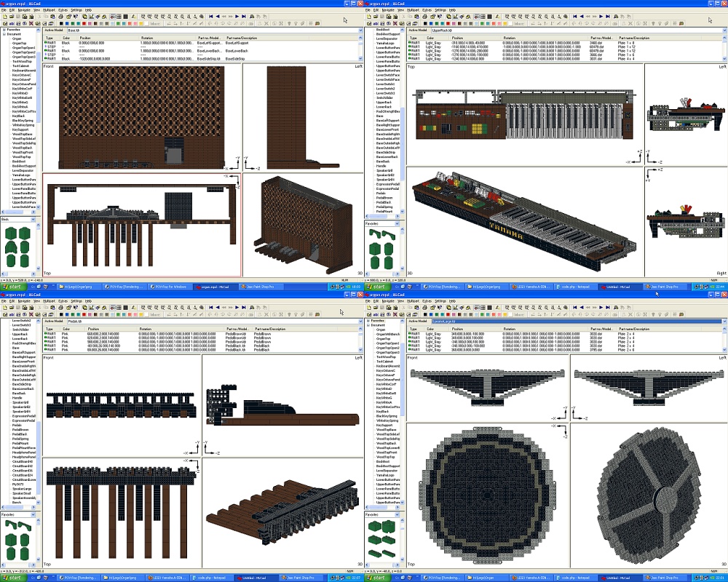This screenshot has height=582, width=728.
Task: Click More colors button in top-left window
Action: pyautogui.click(x=155, y=23)
